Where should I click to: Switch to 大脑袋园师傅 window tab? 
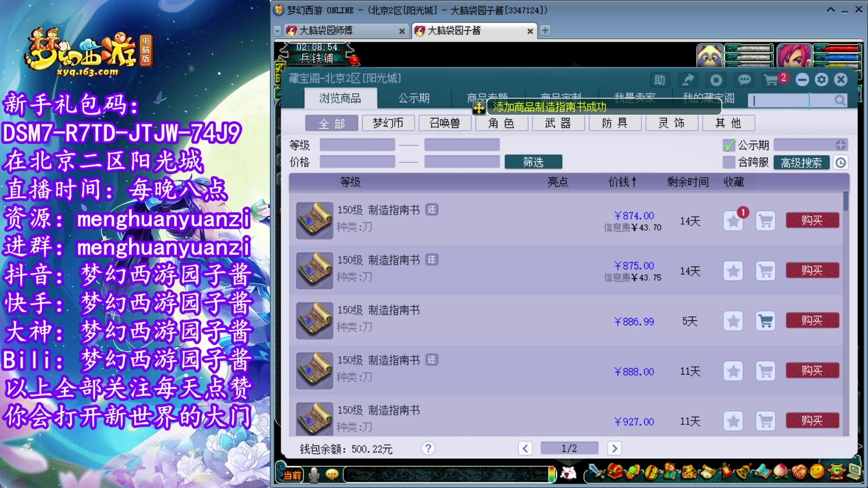[346, 31]
